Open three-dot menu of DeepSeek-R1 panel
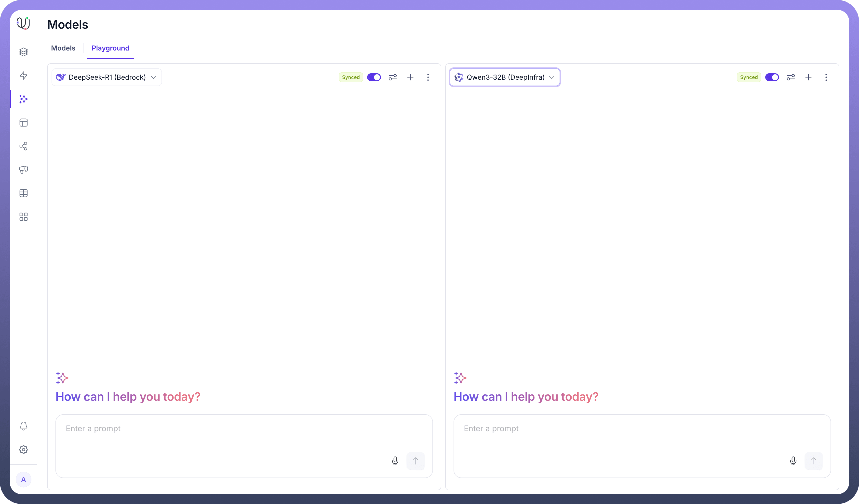Screen dimensions: 859x504 pos(428,77)
